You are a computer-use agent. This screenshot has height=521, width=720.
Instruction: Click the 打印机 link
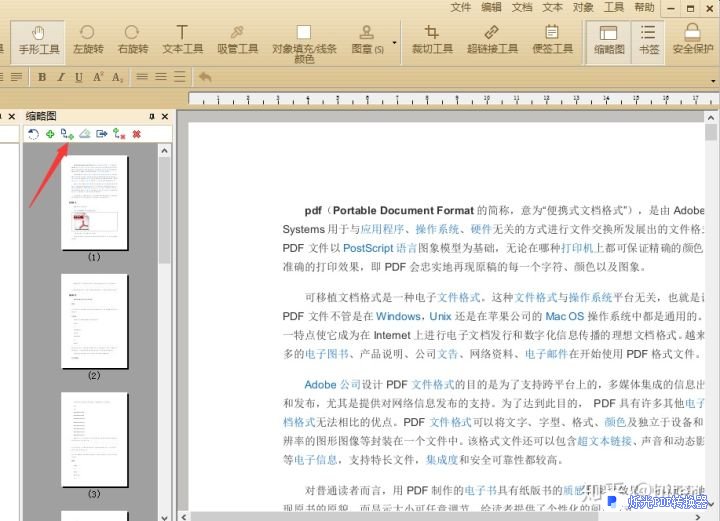coord(577,248)
